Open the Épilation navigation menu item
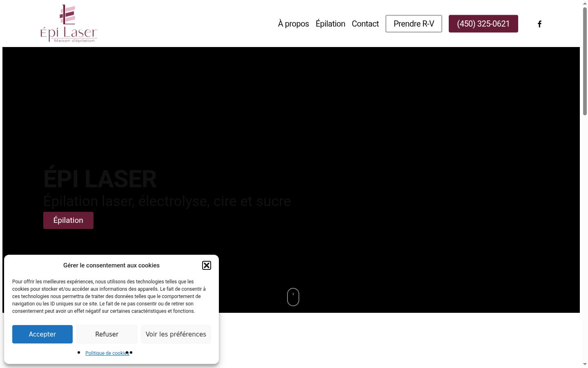Screen dimensions: 588x368 point(330,24)
